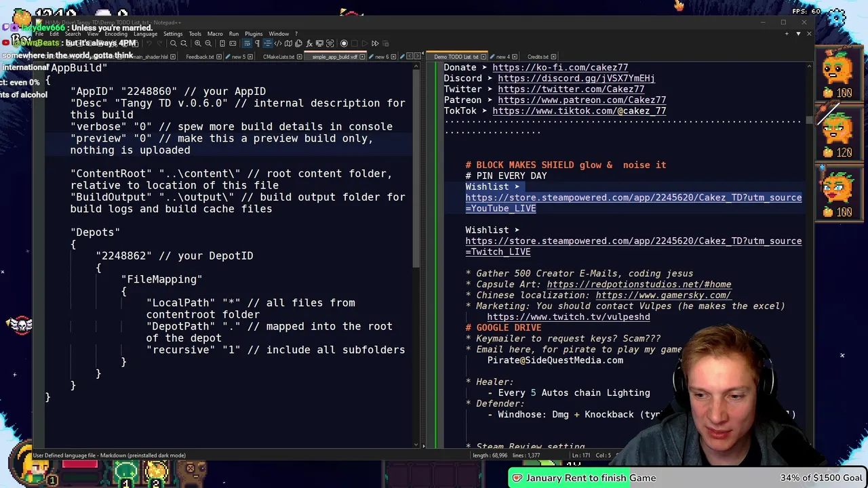
Task: Click the 'Ln : 171' status bar field
Action: pos(581,455)
